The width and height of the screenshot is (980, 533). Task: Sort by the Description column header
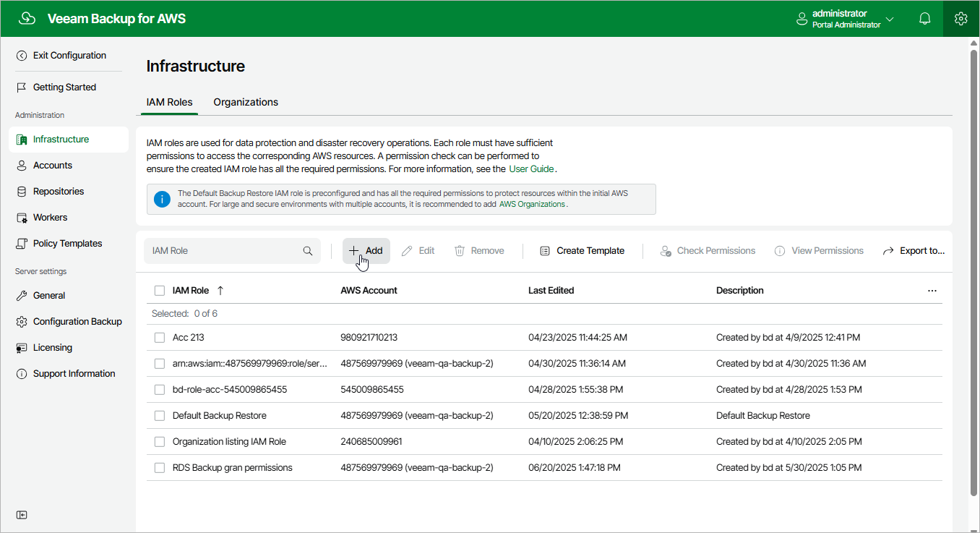coord(740,291)
